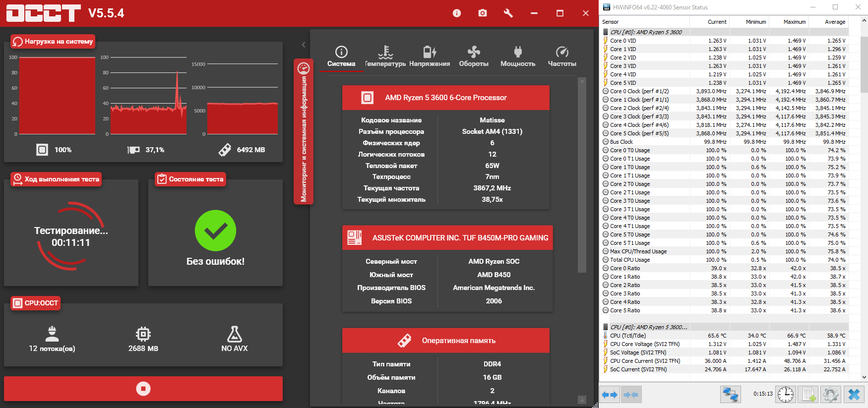Open the OCCT info/about icon
868x408 pixels.
pyautogui.click(x=457, y=13)
